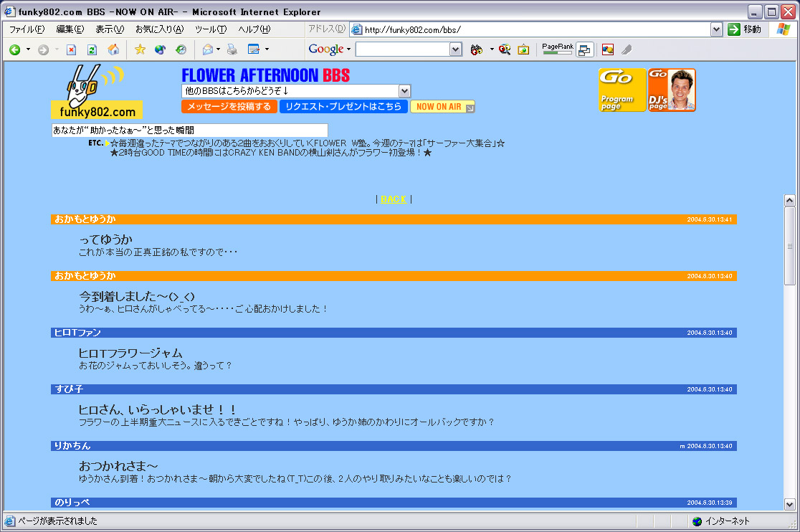Click the yellow BACK link

click(393, 199)
